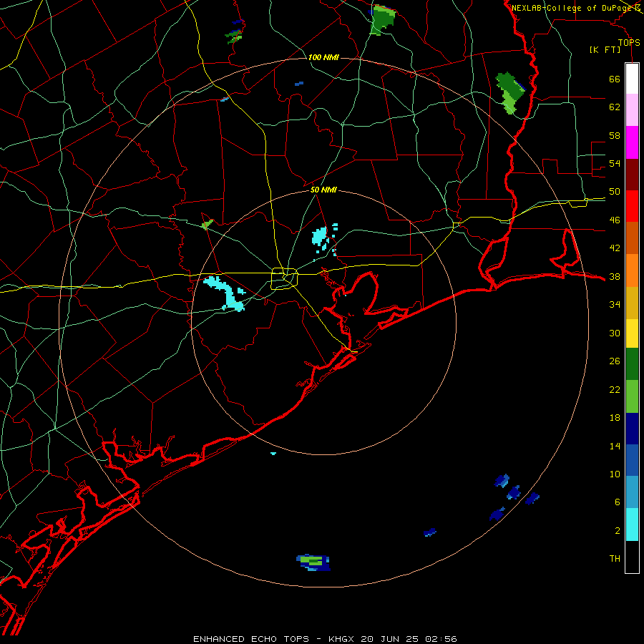Click the 22 legend value

(615, 390)
